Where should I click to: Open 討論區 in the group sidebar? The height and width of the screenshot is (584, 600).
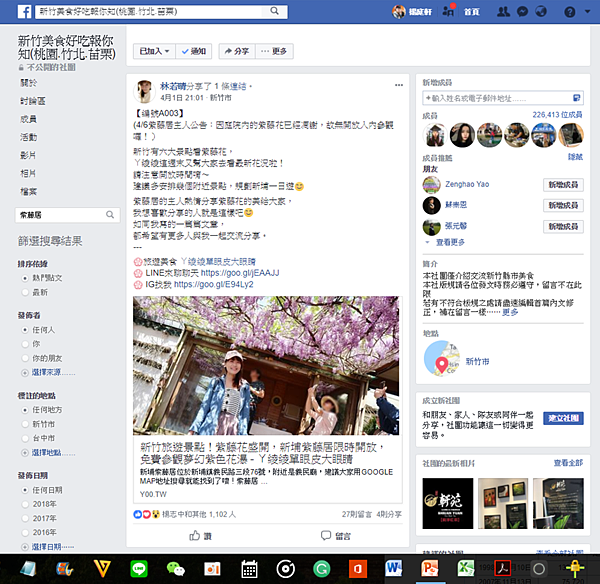point(33,101)
